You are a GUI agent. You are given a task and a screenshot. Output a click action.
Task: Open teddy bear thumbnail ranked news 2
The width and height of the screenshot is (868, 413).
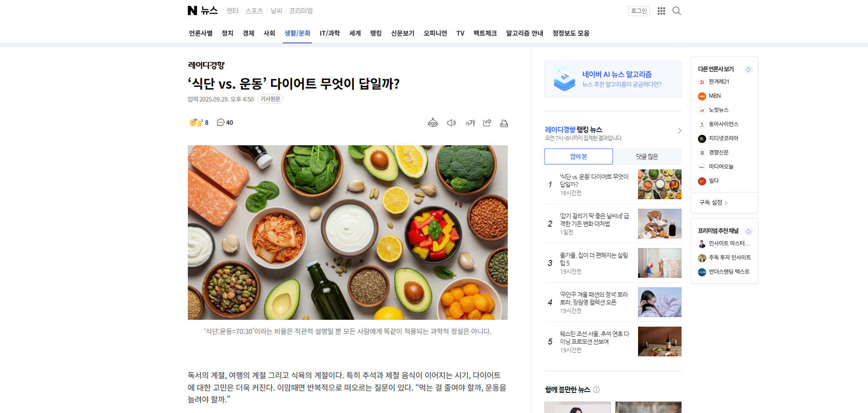pos(660,224)
